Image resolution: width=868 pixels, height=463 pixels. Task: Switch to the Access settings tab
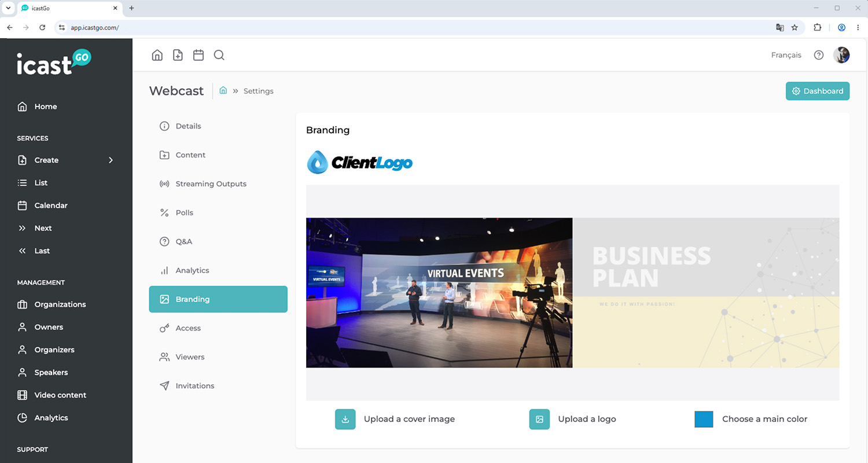pos(218,328)
